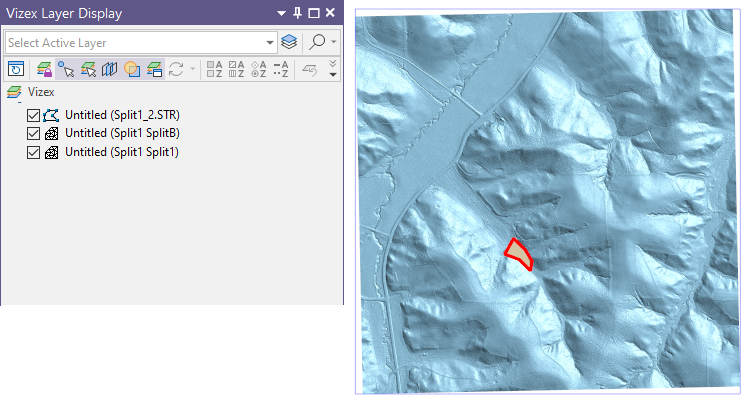Click the string icon of Split1_2.STR layer
Image resolution: width=753 pixels, height=405 pixels.
pos(51,115)
